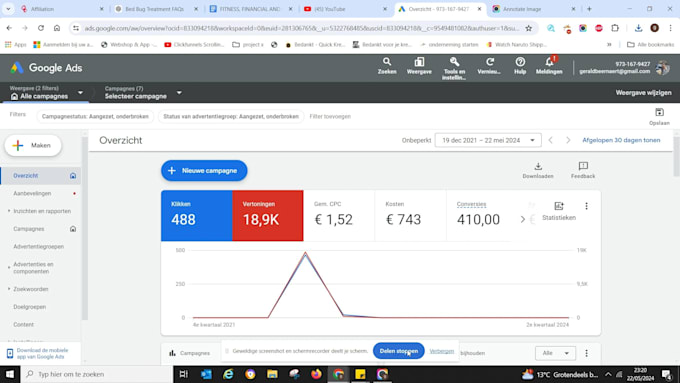Open Campagnes card three-dot menu
Image resolution: width=680 pixels, height=383 pixels.
click(586, 353)
